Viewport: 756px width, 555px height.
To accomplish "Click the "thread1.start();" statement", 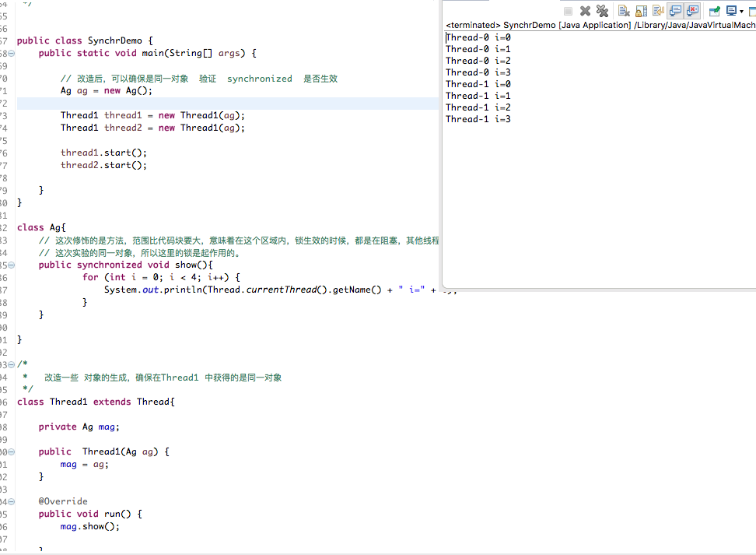I will point(103,153).
